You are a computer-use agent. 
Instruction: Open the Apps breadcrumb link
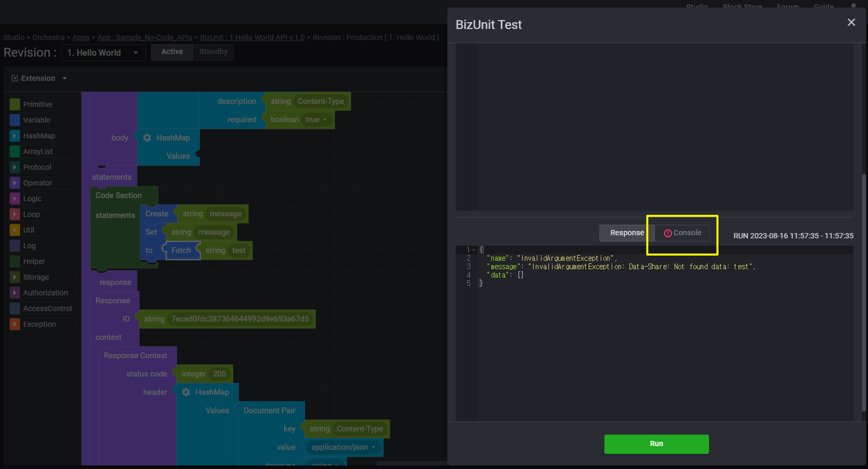pyautogui.click(x=81, y=37)
